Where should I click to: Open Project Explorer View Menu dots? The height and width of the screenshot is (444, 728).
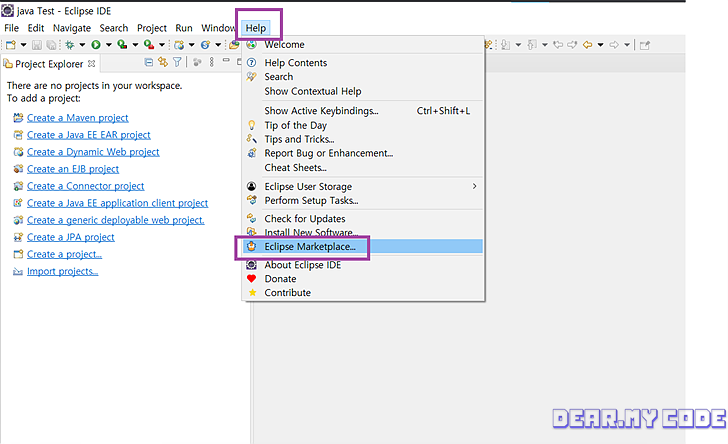click(x=212, y=62)
